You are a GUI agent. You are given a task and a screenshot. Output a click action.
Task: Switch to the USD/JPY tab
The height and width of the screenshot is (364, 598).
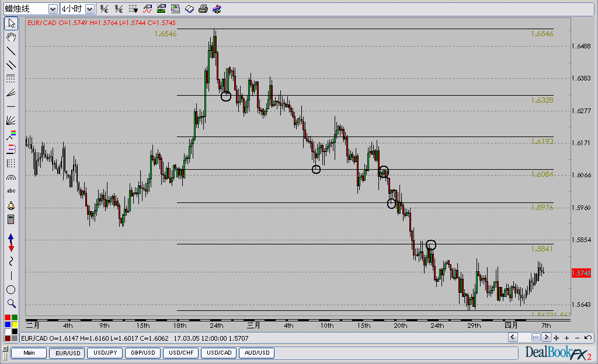pyautogui.click(x=105, y=353)
